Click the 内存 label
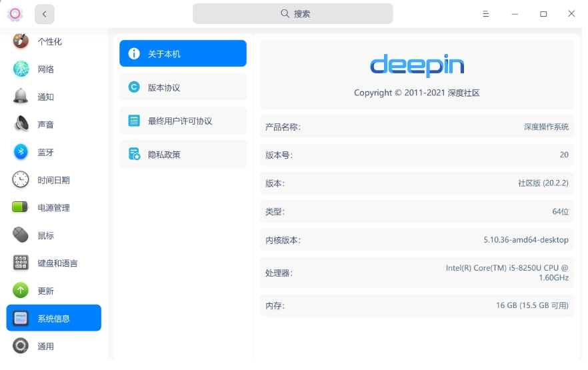Image resolution: width=588 pixels, height=370 pixels. (275, 305)
